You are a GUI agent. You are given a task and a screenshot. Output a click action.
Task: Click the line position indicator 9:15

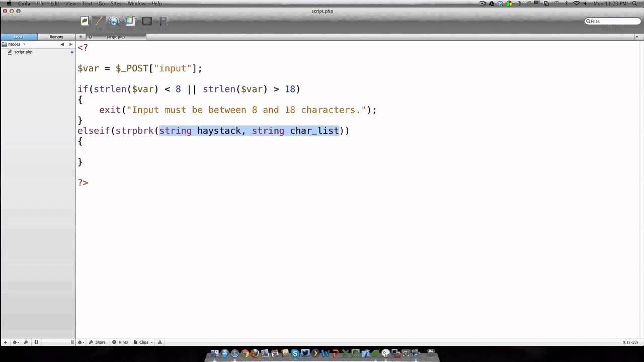pos(630,342)
